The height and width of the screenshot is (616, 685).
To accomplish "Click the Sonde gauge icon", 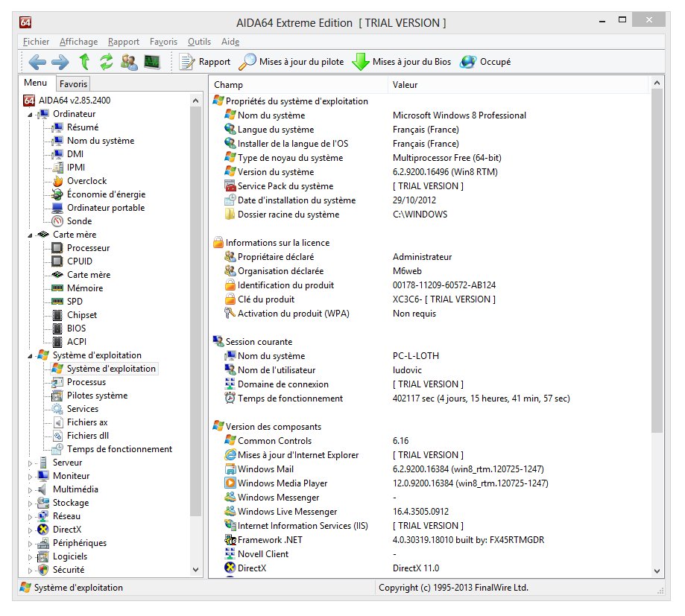I will click(57, 221).
